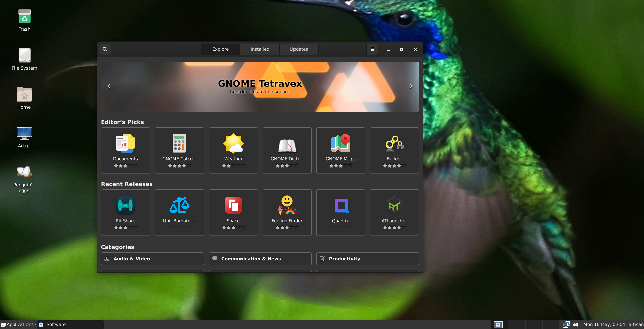
Task: Select the Software taskbar entry
Action: (70, 324)
